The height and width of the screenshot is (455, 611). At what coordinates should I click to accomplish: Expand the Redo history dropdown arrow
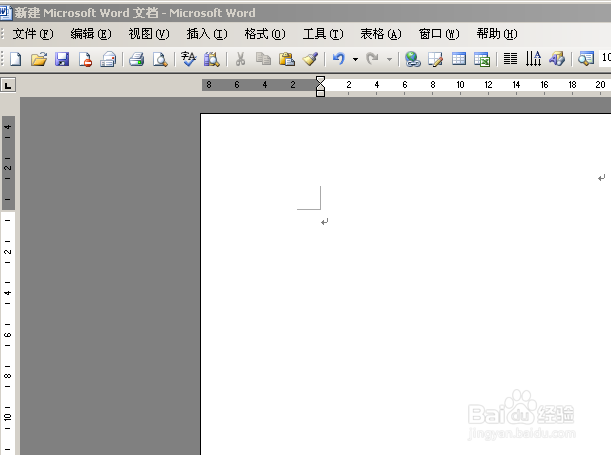pyautogui.click(x=389, y=60)
